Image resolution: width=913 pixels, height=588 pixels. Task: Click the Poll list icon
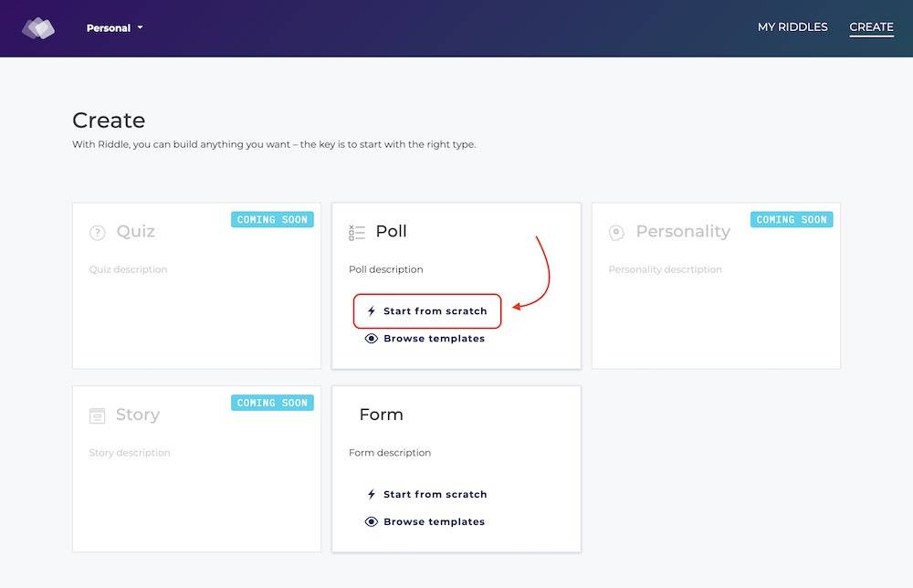click(x=356, y=232)
